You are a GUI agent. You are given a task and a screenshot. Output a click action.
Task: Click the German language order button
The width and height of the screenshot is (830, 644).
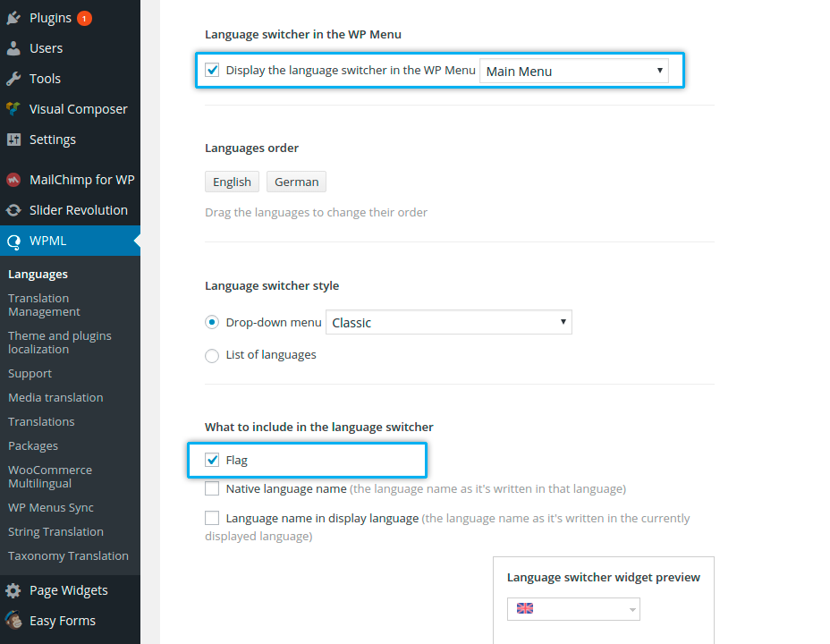[296, 182]
